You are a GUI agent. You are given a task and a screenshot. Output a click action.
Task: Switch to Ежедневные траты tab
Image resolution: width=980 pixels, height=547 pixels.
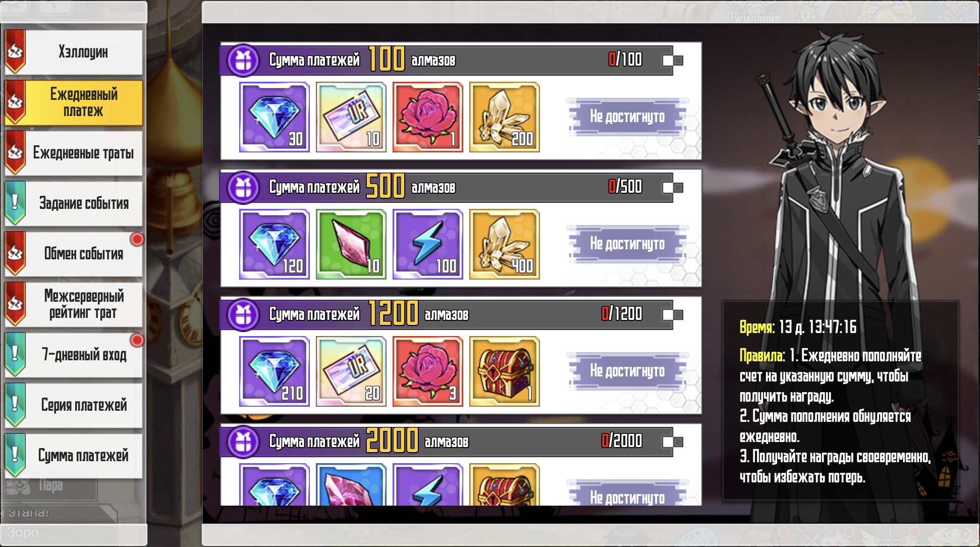tap(74, 153)
